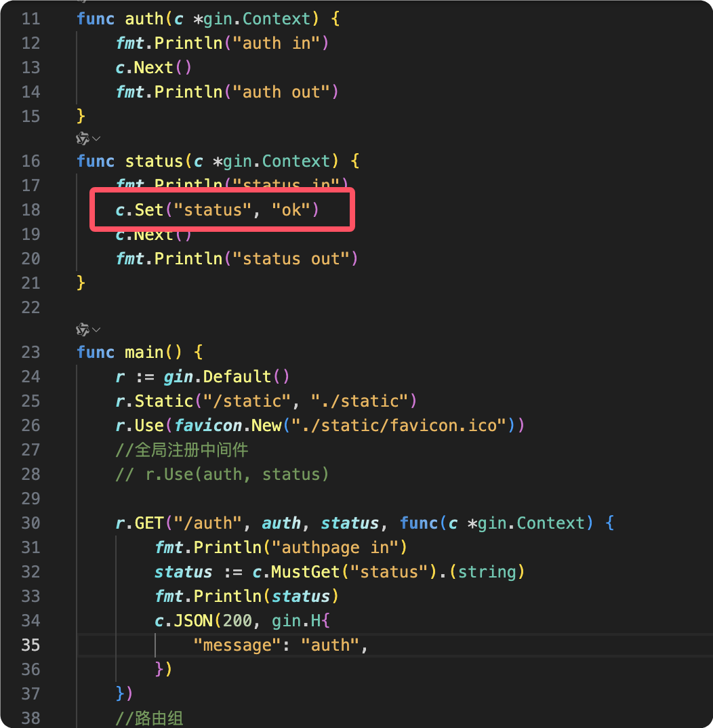Click the AI assistant icon above func status
Viewport: 713px width, 728px height.
point(83,138)
